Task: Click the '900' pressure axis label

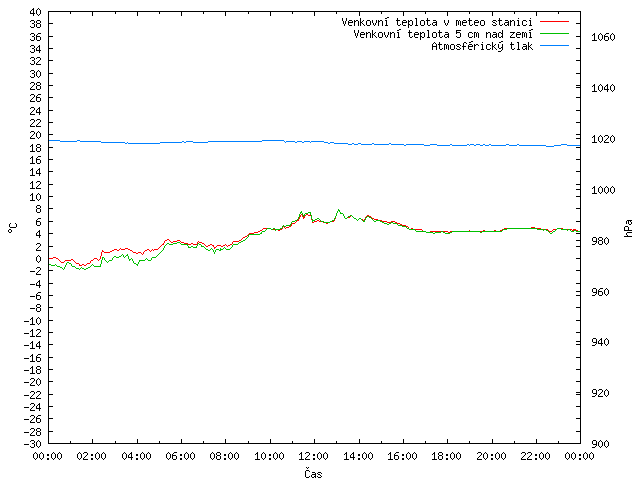Action: pos(600,444)
